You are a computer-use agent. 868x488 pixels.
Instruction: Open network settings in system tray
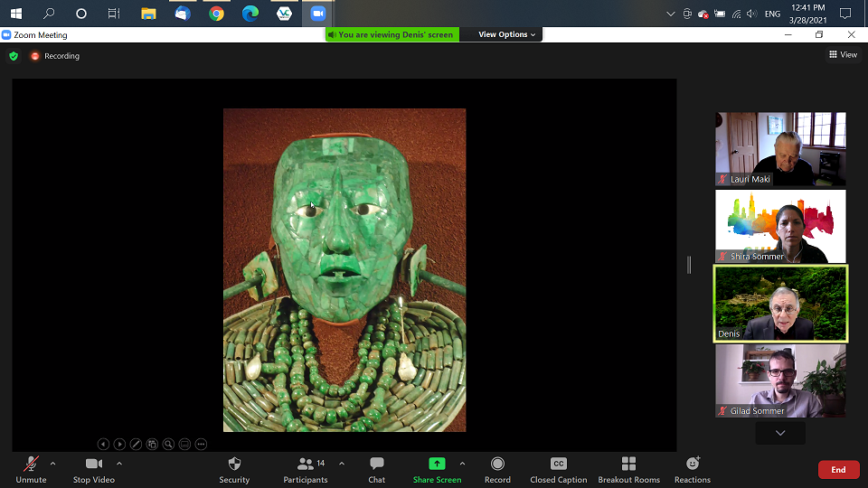click(736, 14)
